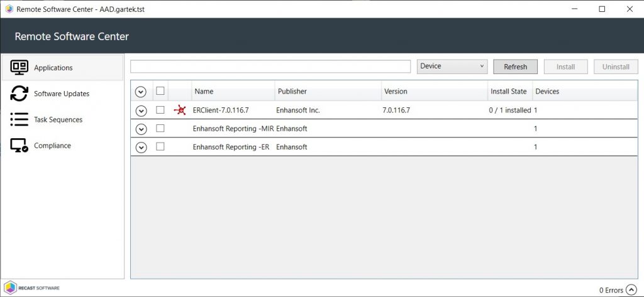Click the 0 / 1 installed cell
The width and height of the screenshot is (644, 297).
coord(510,110)
